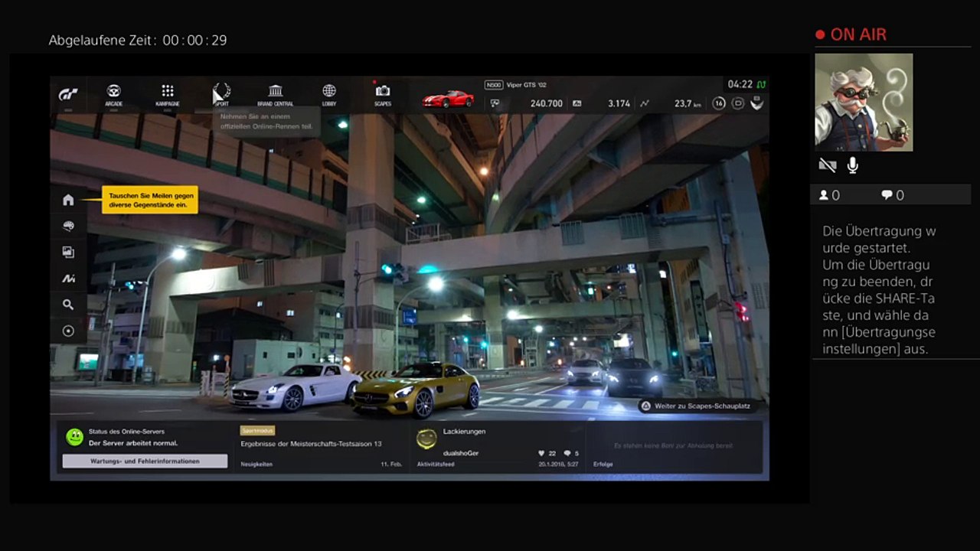Go to Home in the sidebar
This screenshot has height=551, width=980.
point(68,200)
